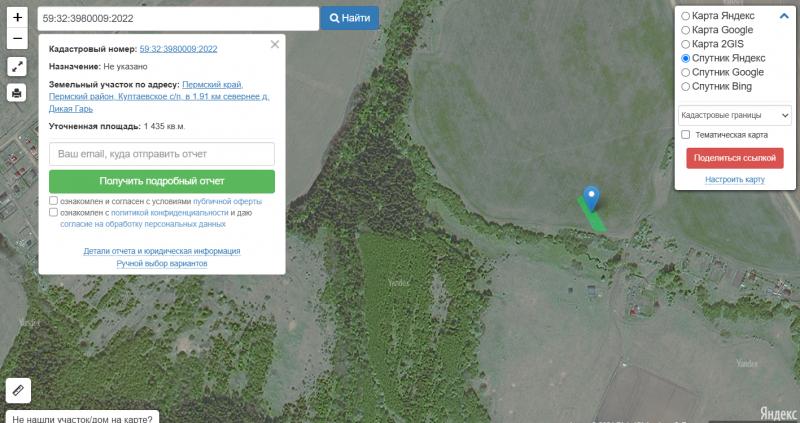
Task: Click the print map icon
Action: point(17,93)
